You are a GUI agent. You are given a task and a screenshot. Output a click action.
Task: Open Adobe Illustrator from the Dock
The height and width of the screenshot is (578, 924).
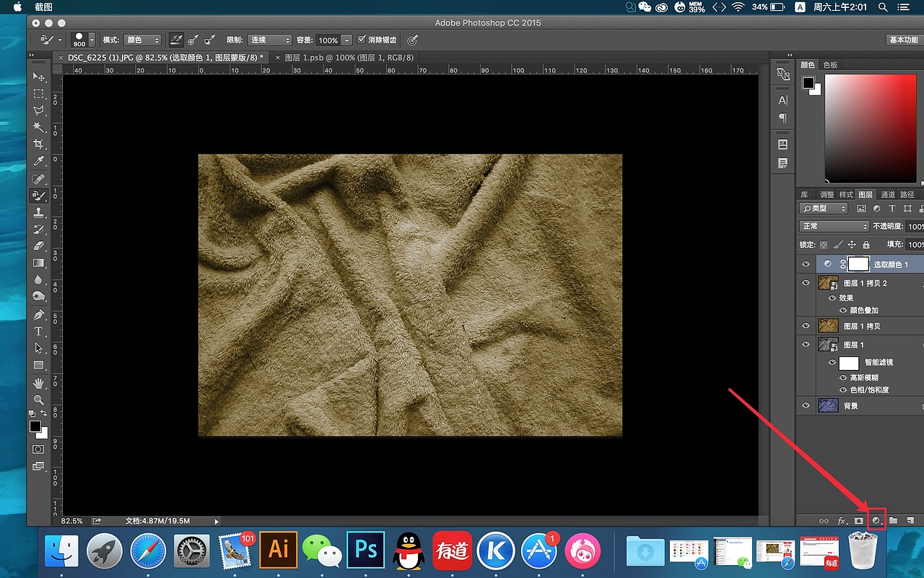[278, 551]
